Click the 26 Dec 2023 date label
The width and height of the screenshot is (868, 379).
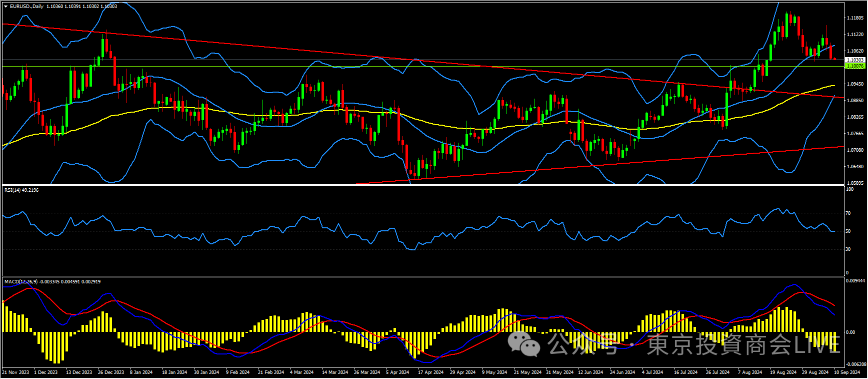pos(111,372)
